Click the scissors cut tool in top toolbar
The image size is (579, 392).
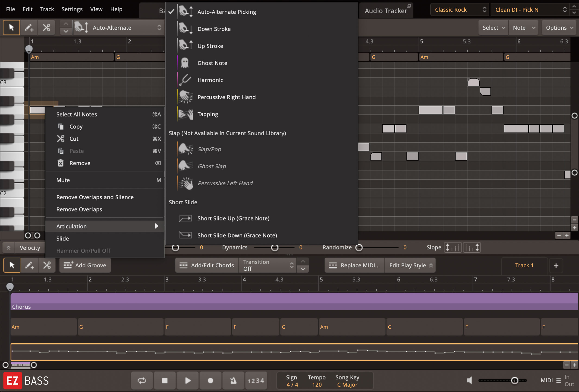pyautogui.click(x=46, y=28)
